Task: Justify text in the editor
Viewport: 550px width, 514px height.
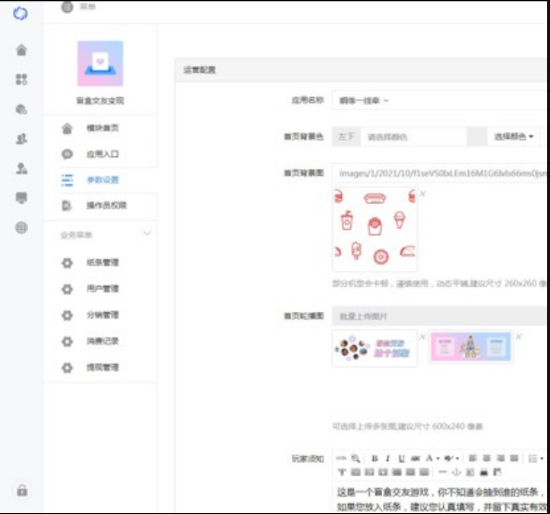Action: coord(514,458)
